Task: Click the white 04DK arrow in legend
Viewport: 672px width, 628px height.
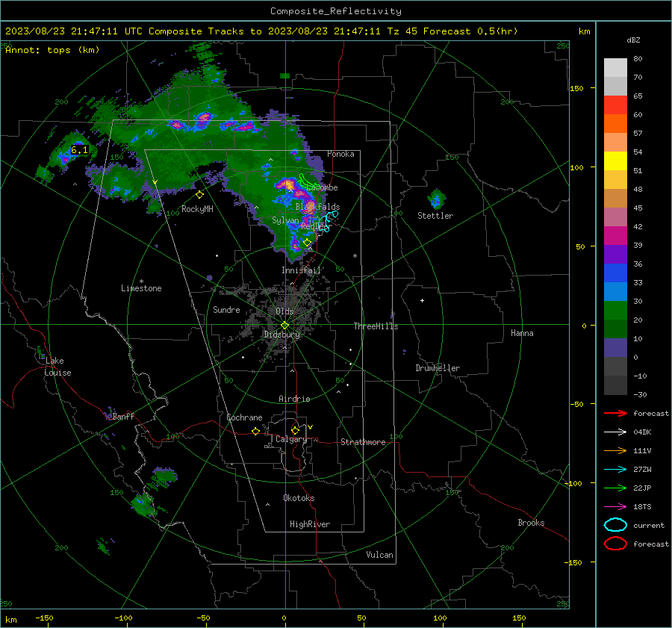Action: (x=615, y=432)
